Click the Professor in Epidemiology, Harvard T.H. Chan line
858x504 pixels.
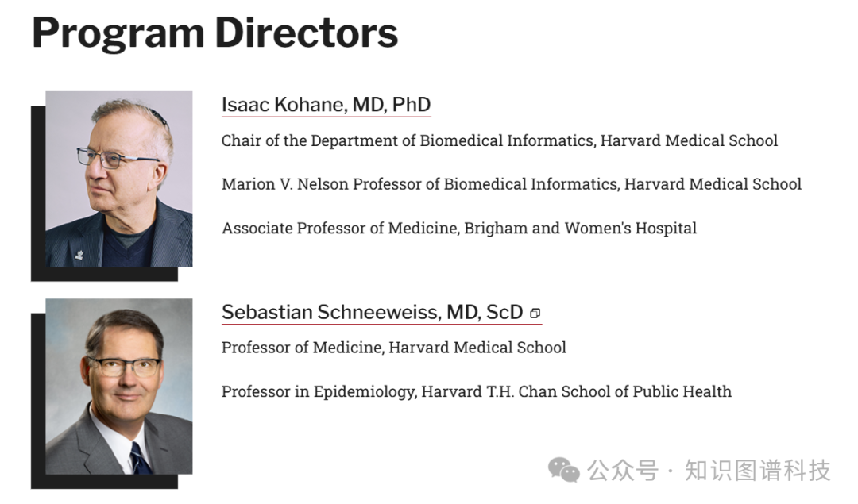click(476, 391)
